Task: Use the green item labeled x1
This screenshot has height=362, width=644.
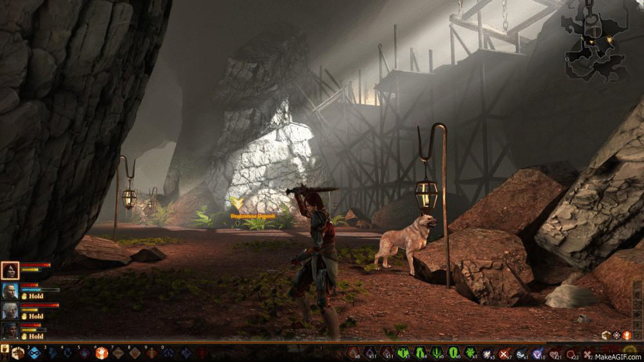Action: tap(403, 353)
